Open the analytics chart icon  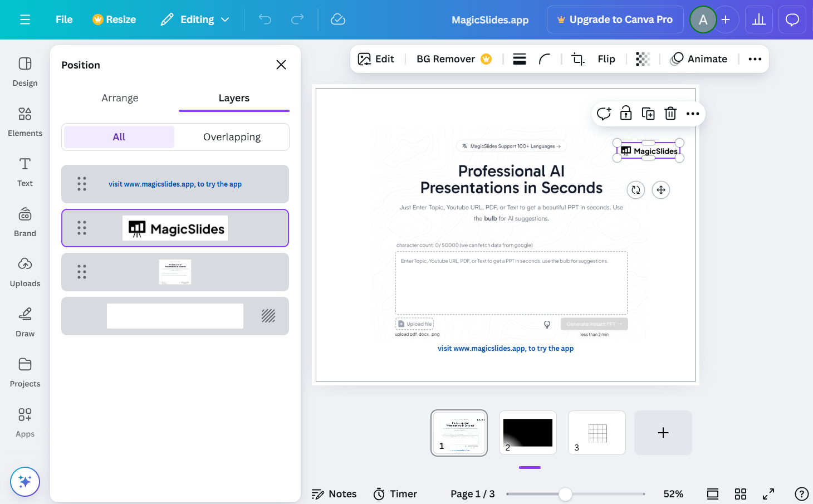coord(759,19)
